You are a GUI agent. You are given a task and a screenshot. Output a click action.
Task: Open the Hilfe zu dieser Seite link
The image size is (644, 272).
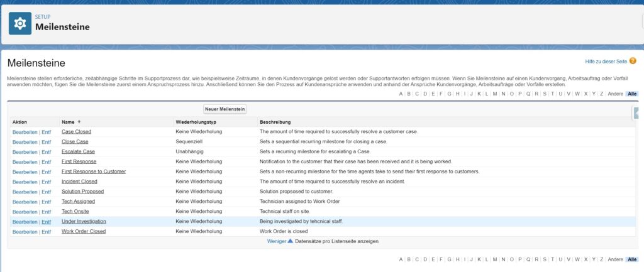[x=606, y=61]
